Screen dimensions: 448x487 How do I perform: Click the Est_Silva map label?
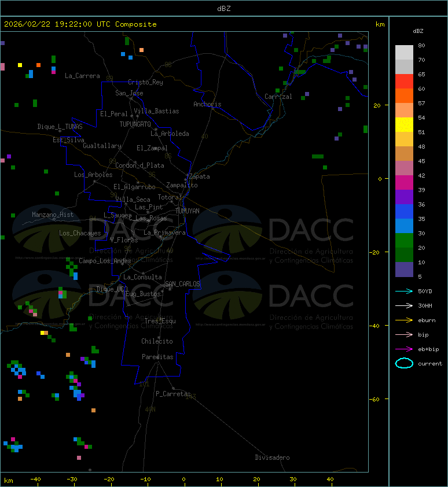click(x=68, y=140)
